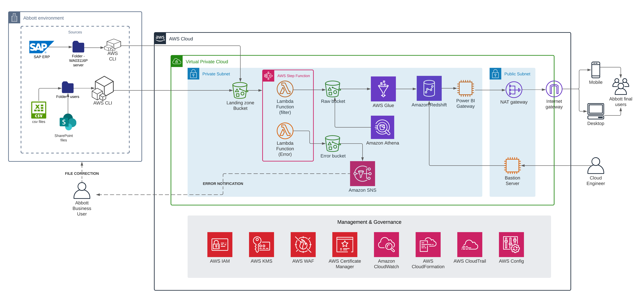Click the Internet gateway icon
Image resolution: width=644 pixels, height=303 pixels.
point(554,89)
